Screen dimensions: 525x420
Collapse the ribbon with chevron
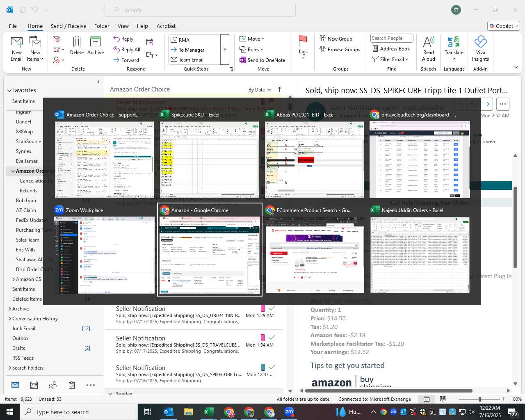point(516,68)
